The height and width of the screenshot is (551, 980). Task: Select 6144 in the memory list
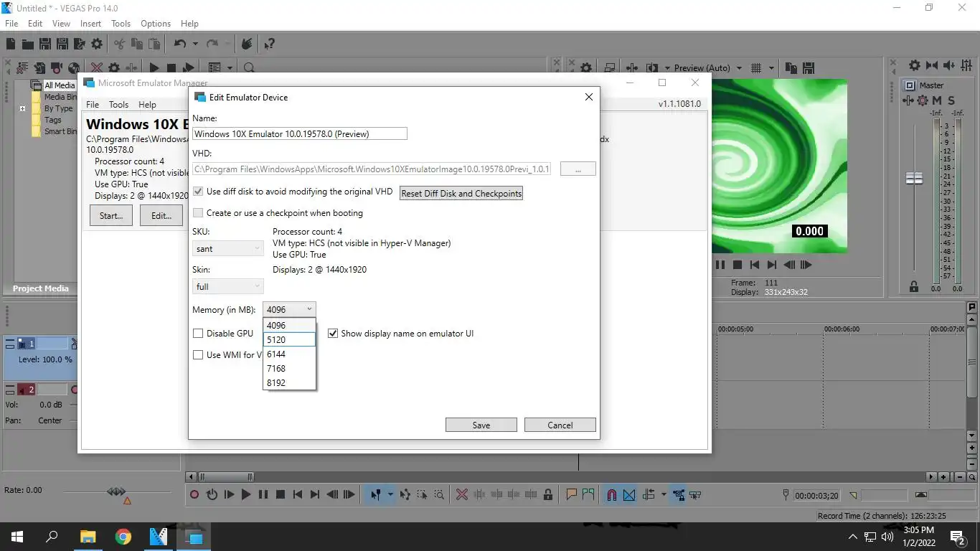(289, 354)
